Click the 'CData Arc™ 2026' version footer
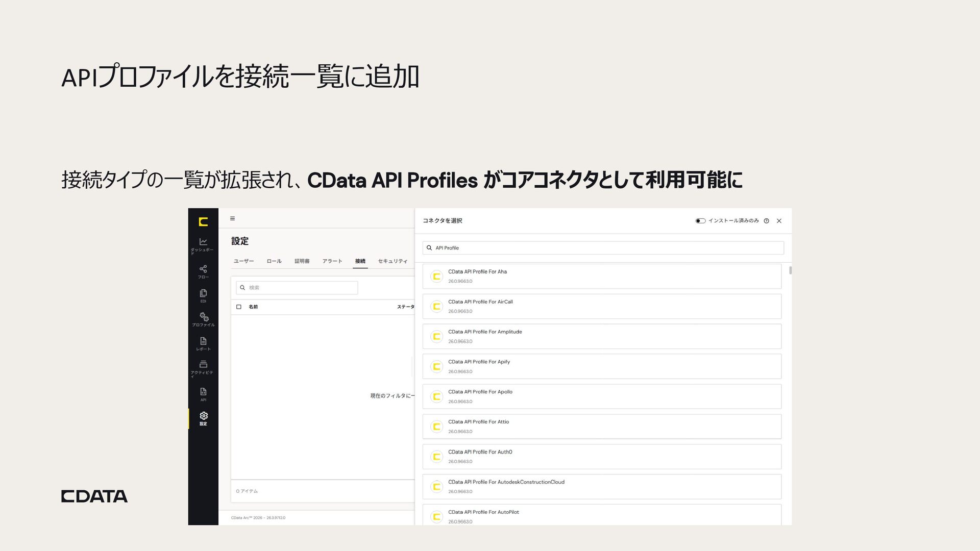The width and height of the screenshot is (980, 551). [x=258, y=518]
